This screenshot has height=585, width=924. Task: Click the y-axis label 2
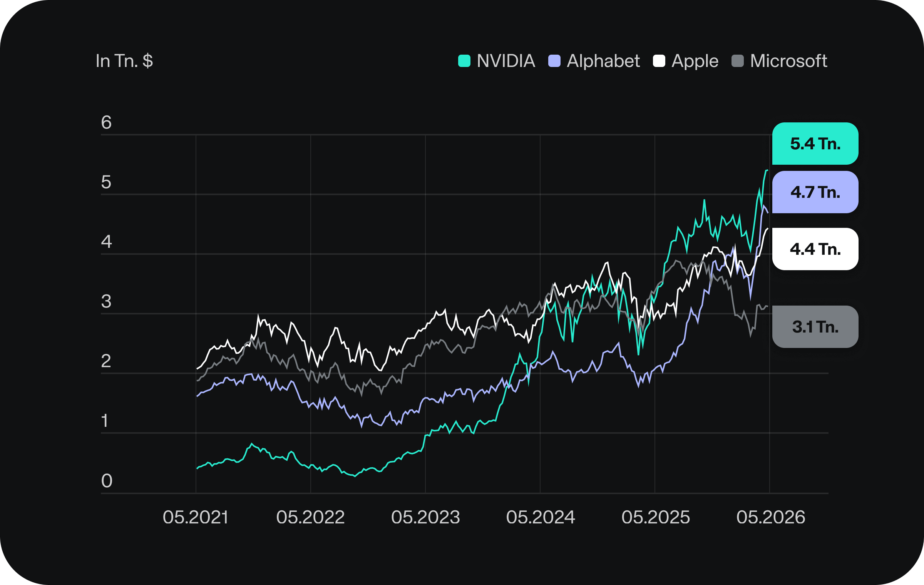coord(106,361)
